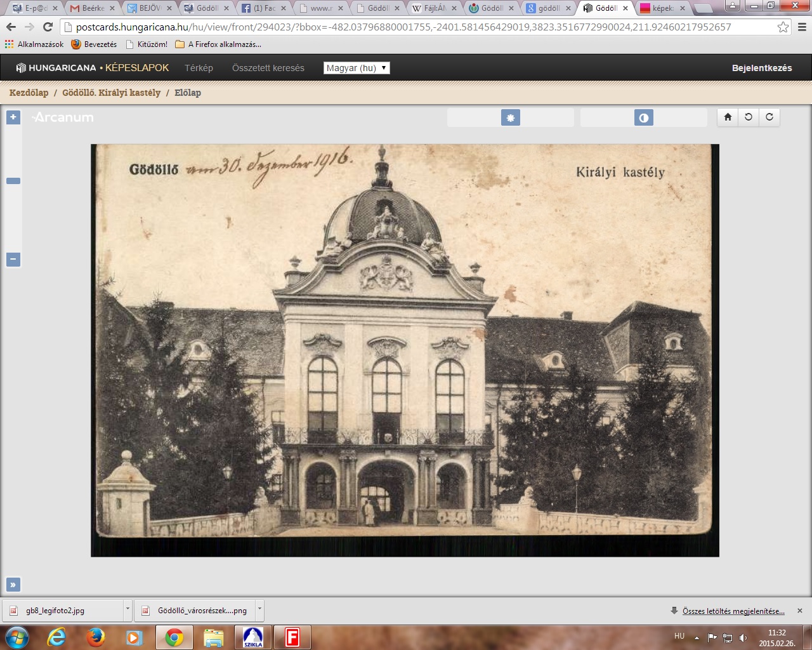Image resolution: width=812 pixels, height=650 pixels.
Task: Rotate the postcard counterclockwise
Action: pos(749,117)
